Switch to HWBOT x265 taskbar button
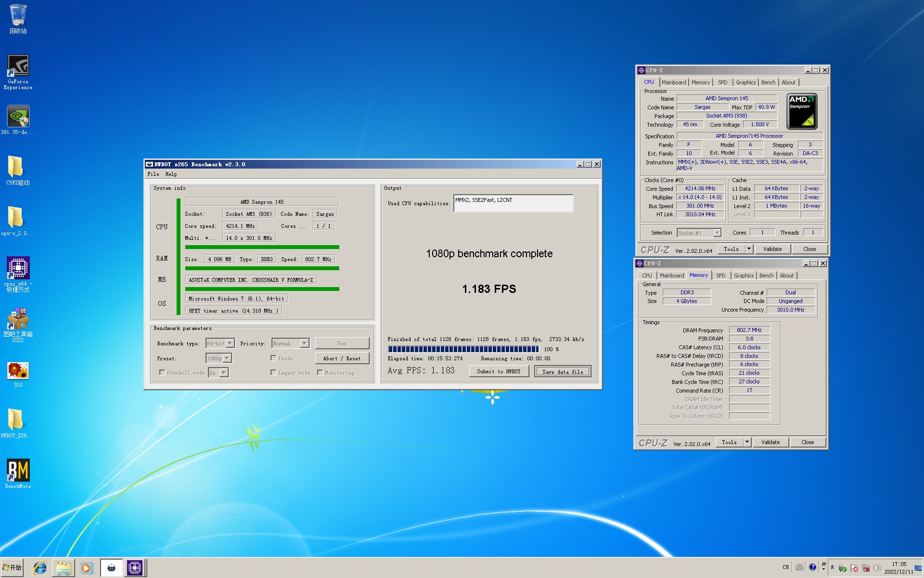924x578 pixels. click(x=111, y=568)
